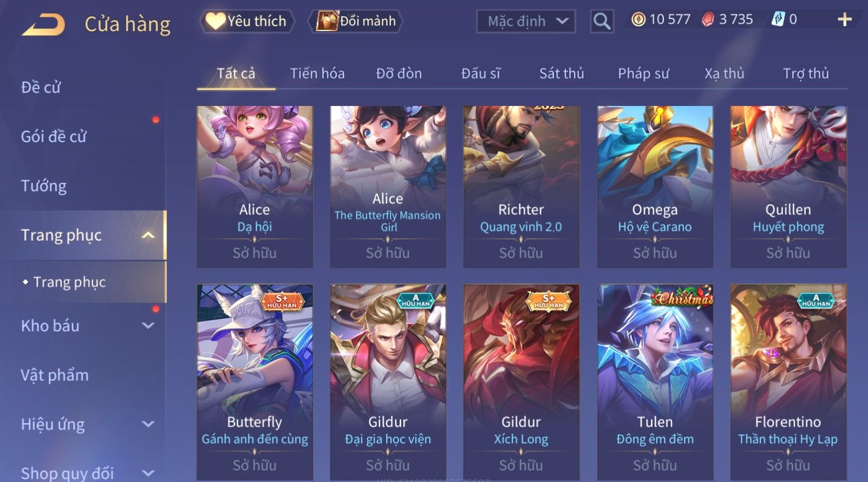Open Đổi mảnh chest exchange button
The height and width of the screenshot is (482, 868).
[x=356, y=21]
